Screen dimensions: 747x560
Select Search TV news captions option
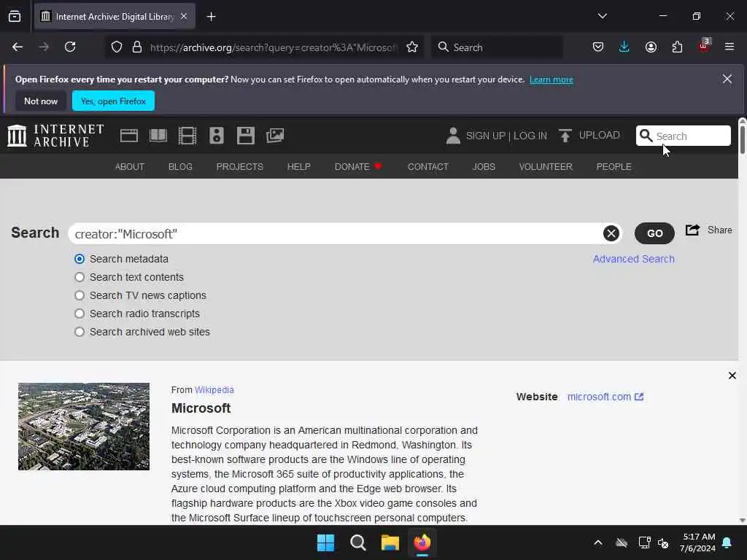80,295
